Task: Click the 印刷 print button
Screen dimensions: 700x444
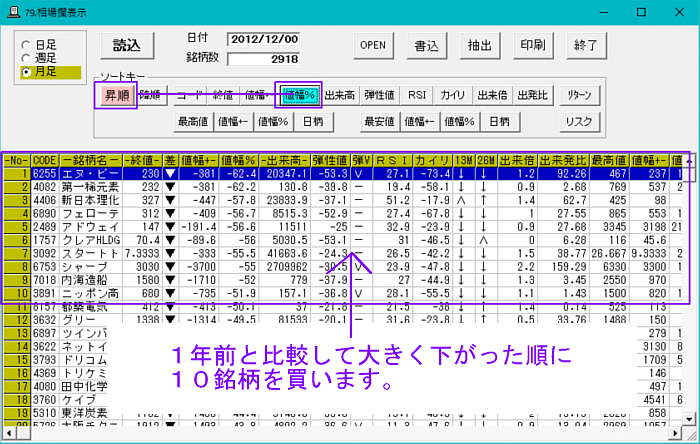Action: pyautogui.click(x=533, y=45)
